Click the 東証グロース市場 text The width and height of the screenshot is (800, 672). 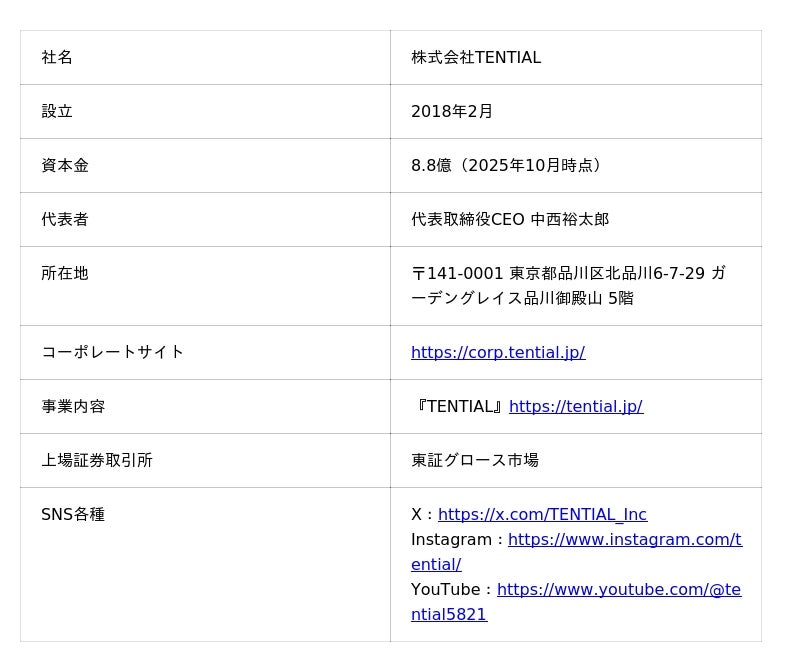(x=475, y=460)
